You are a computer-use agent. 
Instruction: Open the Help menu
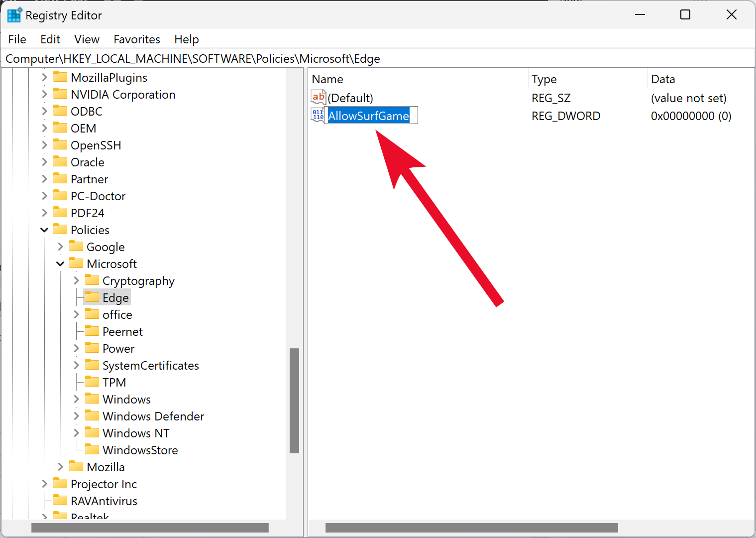(x=187, y=39)
